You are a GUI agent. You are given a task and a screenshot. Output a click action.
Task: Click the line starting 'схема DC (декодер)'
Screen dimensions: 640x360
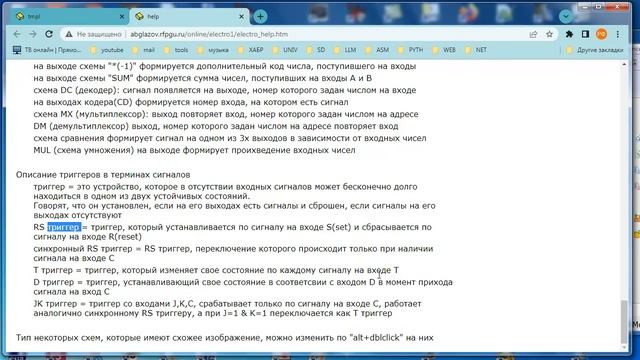pos(224,90)
